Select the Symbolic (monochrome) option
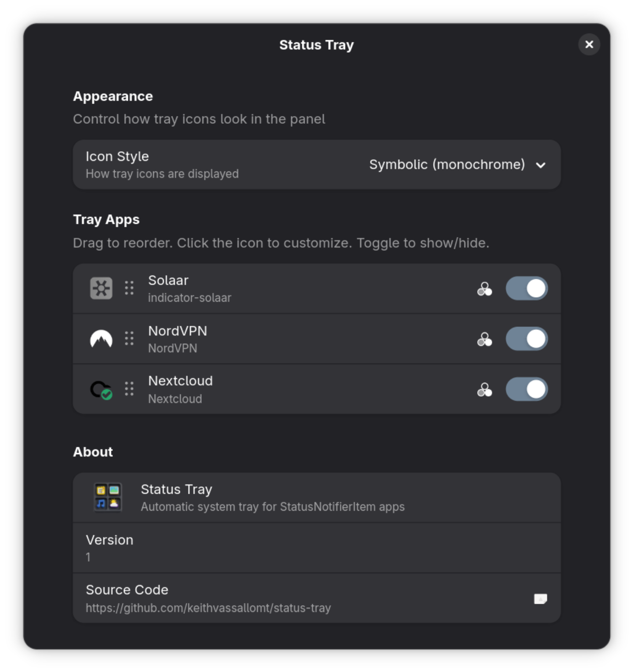 [447, 165]
